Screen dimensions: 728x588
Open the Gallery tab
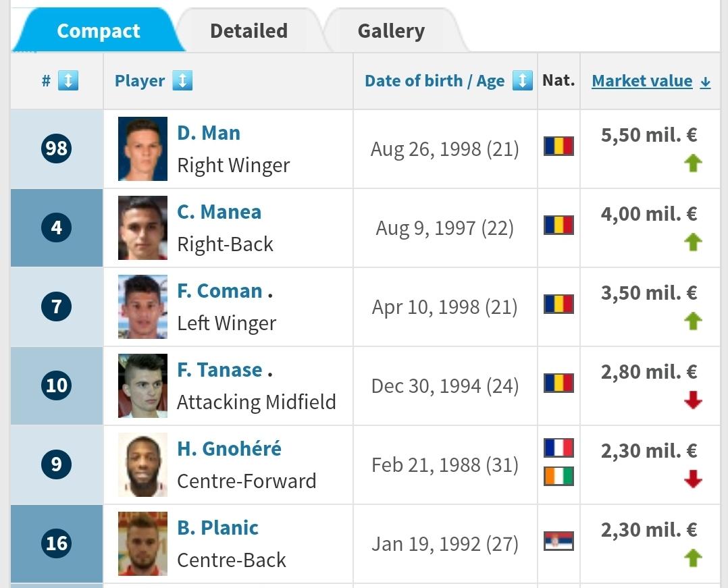[392, 31]
